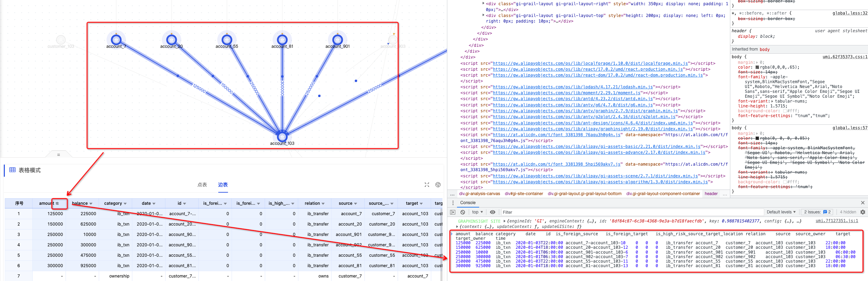Image resolution: width=868 pixels, height=281 pixels.
Task: Select the account_20 graph node
Action: point(172,40)
